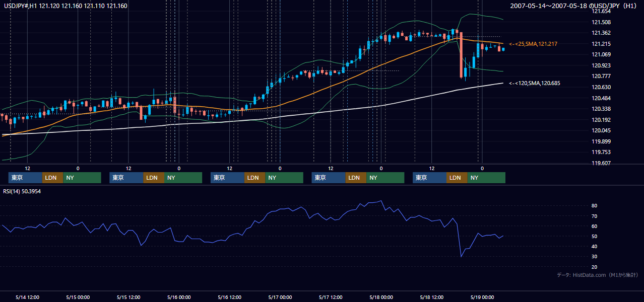This screenshot has width=644, height=302.
Task: Click the LDN session box for the first day
Action: click(52, 178)
